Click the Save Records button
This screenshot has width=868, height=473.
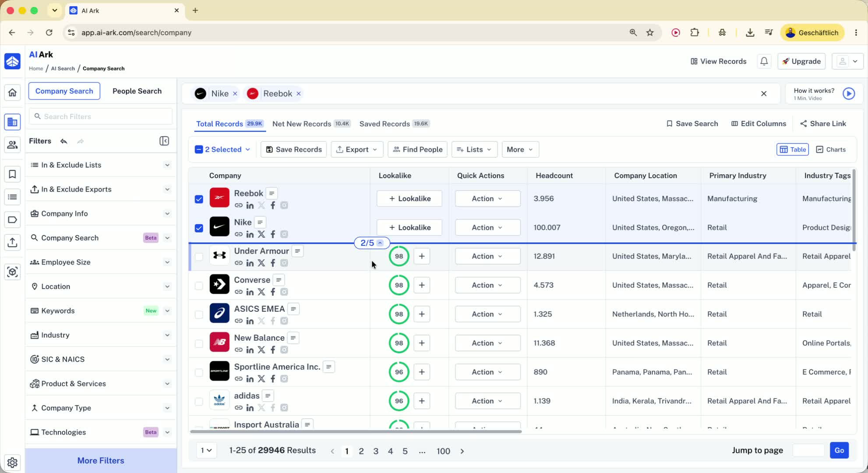click(294, 150)
